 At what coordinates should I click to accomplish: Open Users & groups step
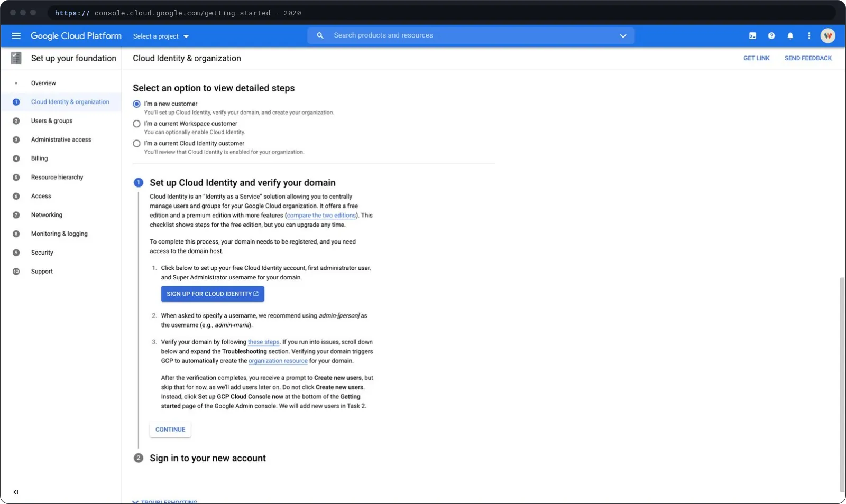pos(52,121)
